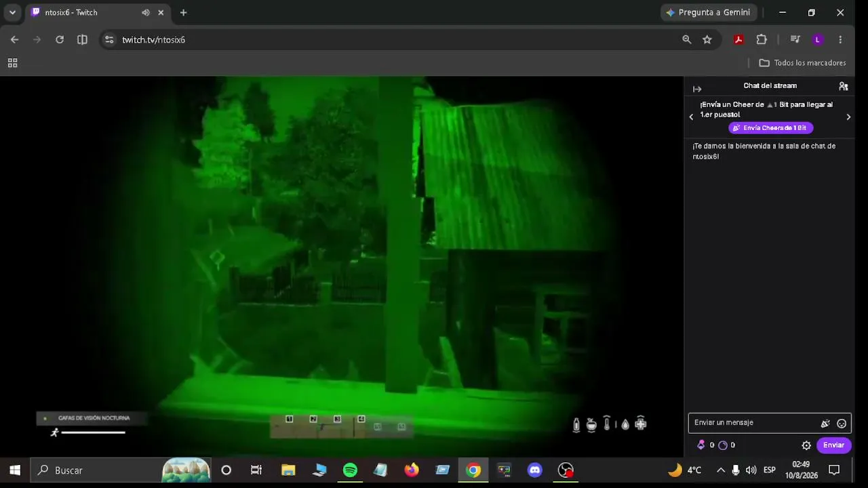Open the Windows notification center
The width and height of the screenshot is (868, 488).
point(834,470)
